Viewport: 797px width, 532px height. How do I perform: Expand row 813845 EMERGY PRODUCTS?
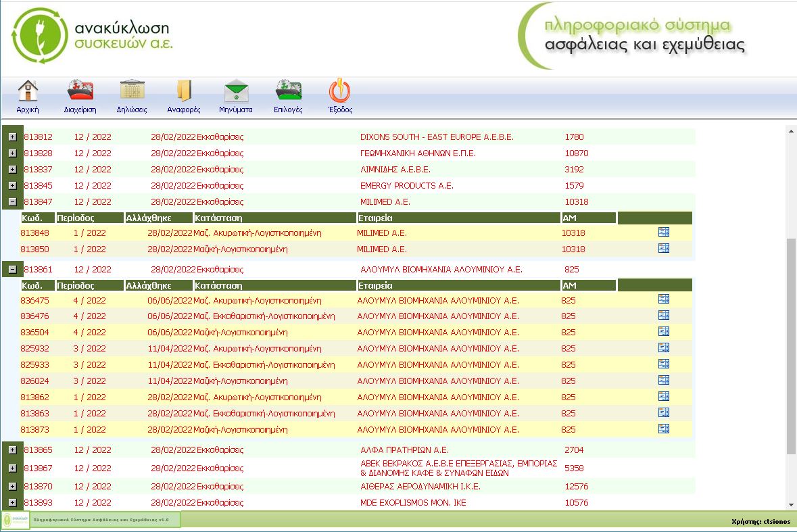click(x=13, y=186)
